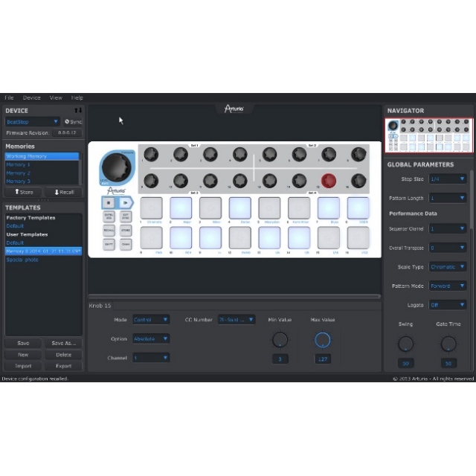The image size is (476, 476).
Task: Open the Help menu
Action: [x=77, y=97]
